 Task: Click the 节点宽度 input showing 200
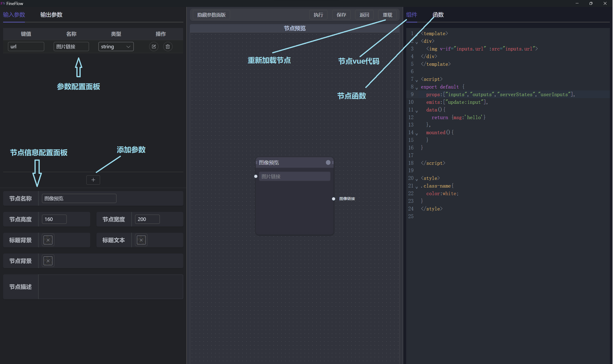tap(147, 219)
